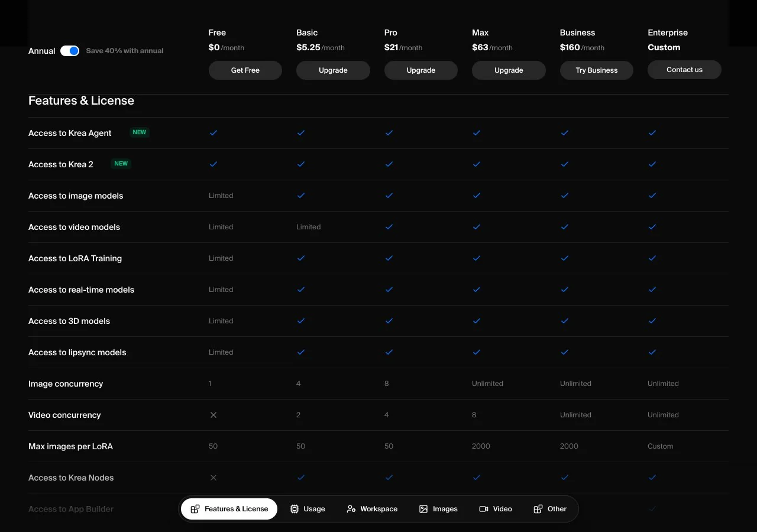The width and height of the screenshot is (757, 532).
Task: Click the Business checkmark for real-time models
Action: [x=565, y=290]
